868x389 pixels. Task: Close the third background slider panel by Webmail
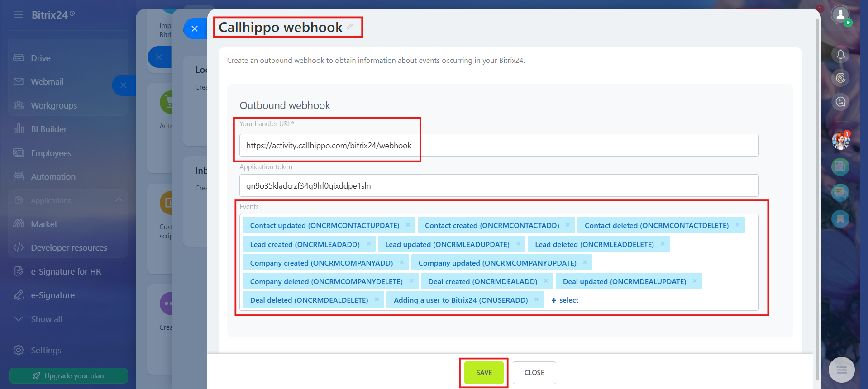(x=124, y=85)
